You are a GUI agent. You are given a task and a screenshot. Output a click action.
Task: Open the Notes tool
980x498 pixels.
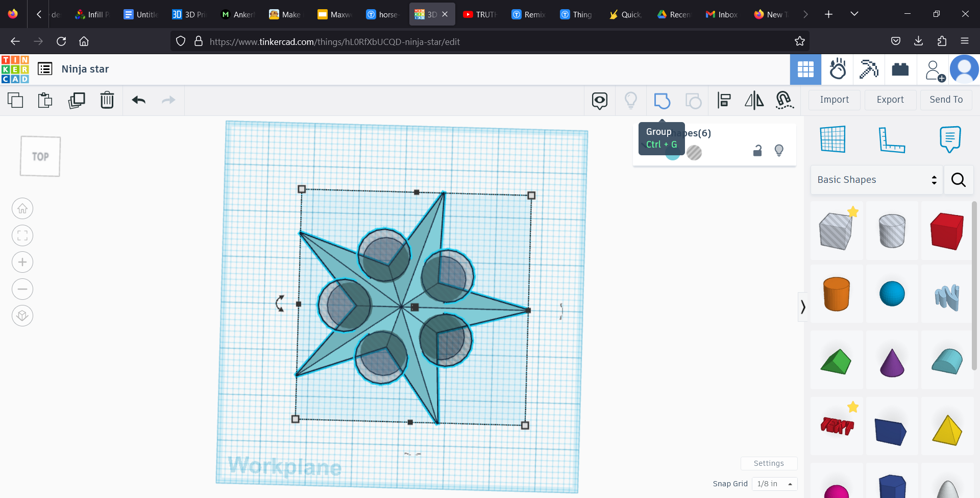coord(949,139)
